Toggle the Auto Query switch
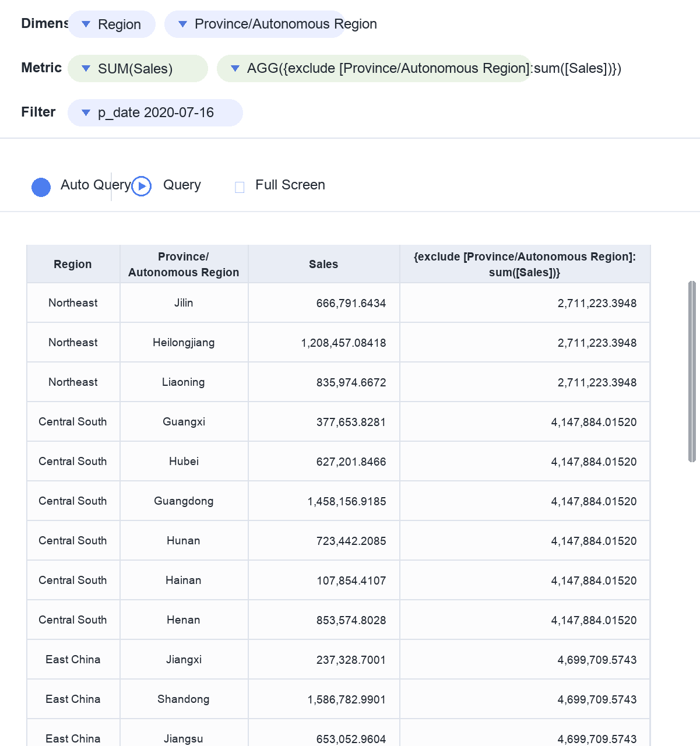Screen dimensions: 700x746 click(x=41, y=187)
